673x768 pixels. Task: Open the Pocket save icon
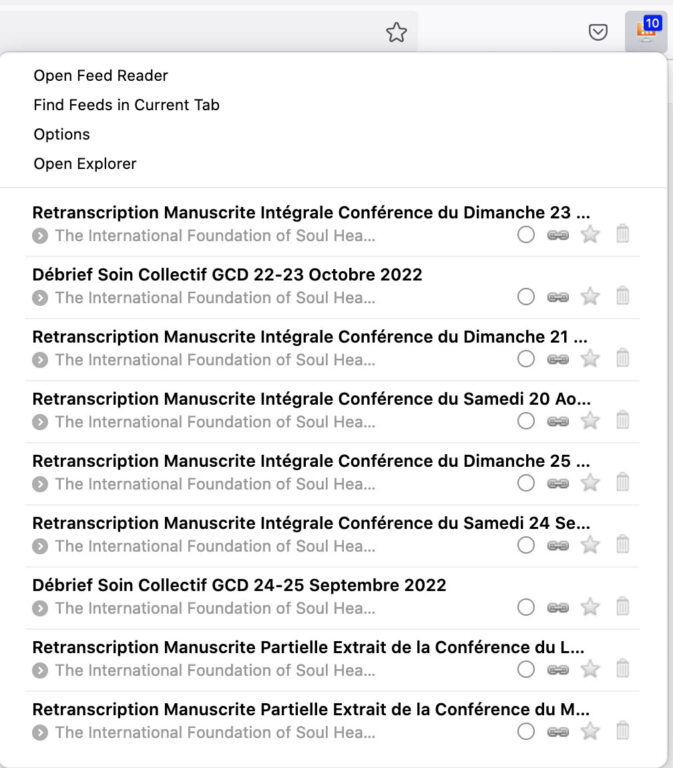point(598,32)
